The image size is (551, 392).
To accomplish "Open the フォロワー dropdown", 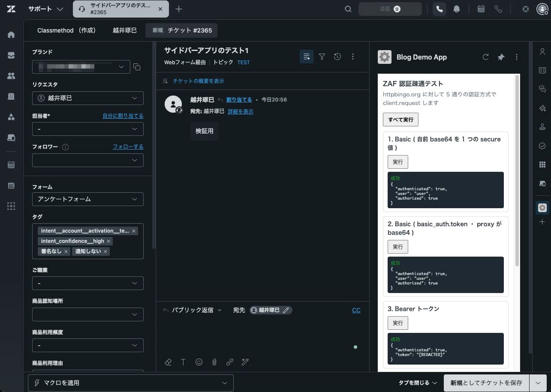I will coord(88,160).
